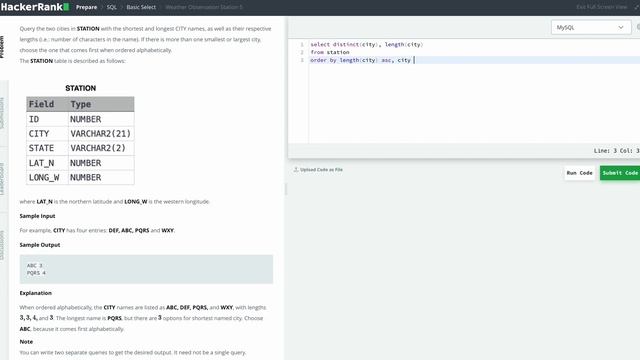Image resolution: width=640 pixels, height=360 pixels.
Task: Click the 'VARCHAR2(21)' type cell
Action: point(100,134)
